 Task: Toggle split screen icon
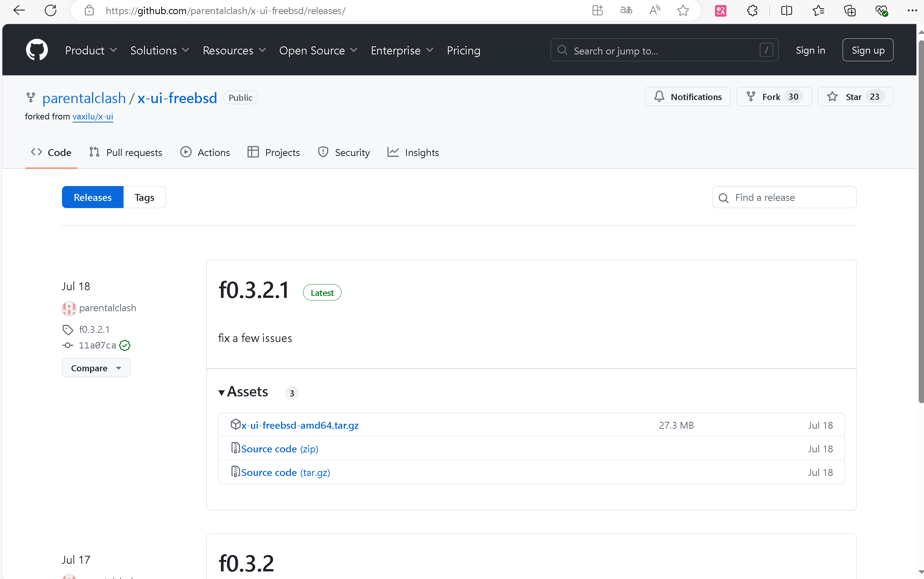[x=786, y=10]
